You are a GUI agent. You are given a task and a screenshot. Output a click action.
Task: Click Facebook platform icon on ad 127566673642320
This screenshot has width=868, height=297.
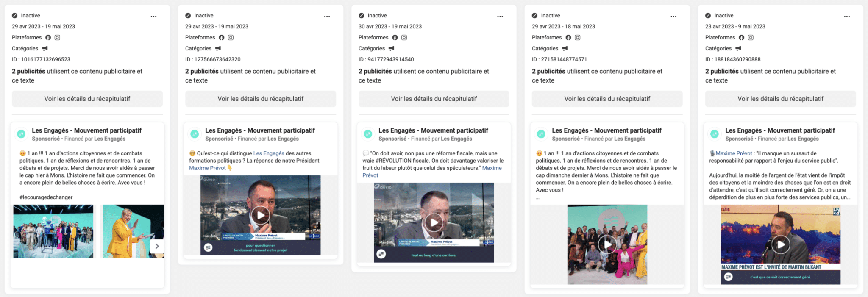tap(221, 38)
